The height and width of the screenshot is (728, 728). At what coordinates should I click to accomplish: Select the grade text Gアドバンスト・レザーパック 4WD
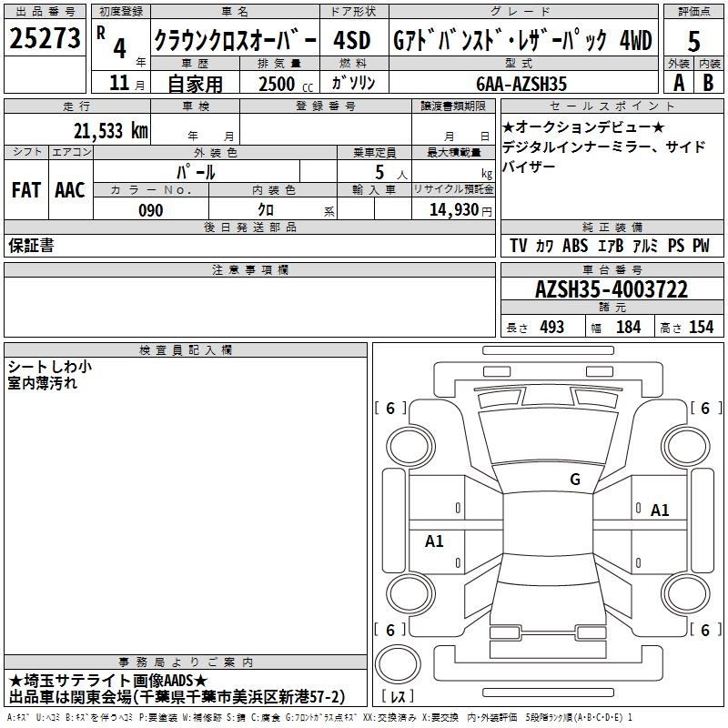click(x=522, y=40)
